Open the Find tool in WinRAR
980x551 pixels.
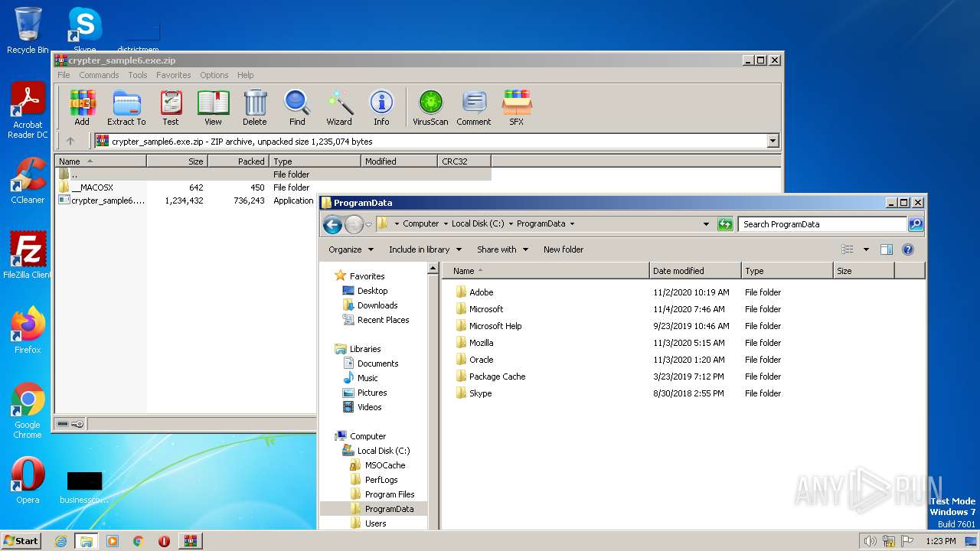pos(297,108)
